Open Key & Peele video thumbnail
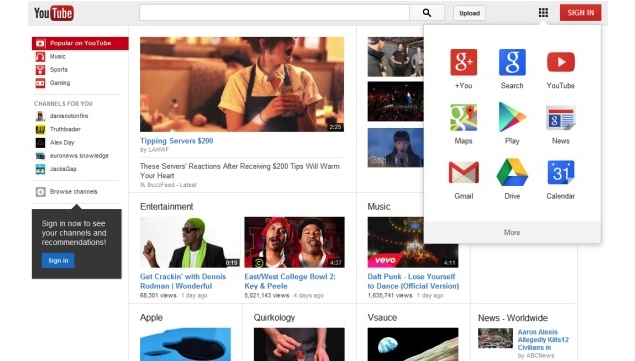 pos(294,242)
